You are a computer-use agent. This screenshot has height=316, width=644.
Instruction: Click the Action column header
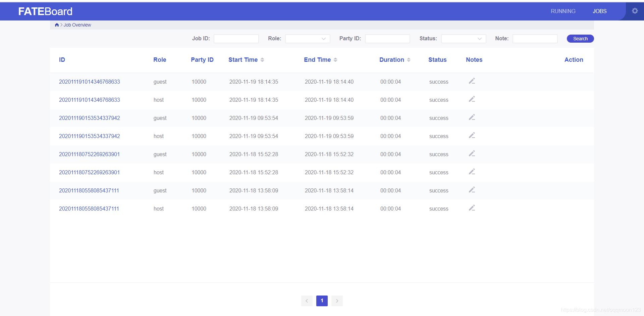[x=574, y=60]
